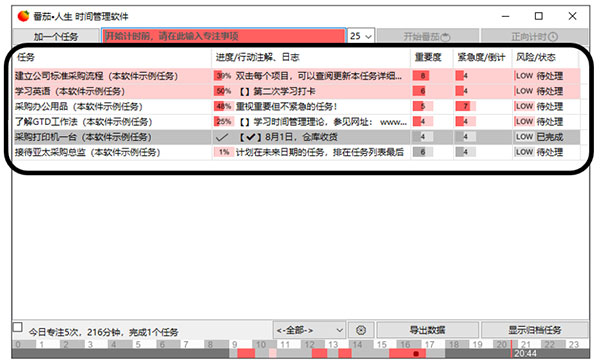Click the 加一个任务 button

tap(56, 36)
